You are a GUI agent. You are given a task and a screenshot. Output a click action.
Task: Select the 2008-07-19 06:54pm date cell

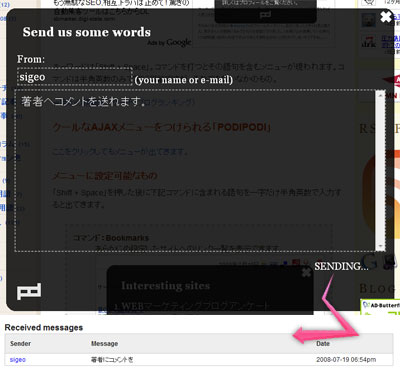(x=346, y=360)
